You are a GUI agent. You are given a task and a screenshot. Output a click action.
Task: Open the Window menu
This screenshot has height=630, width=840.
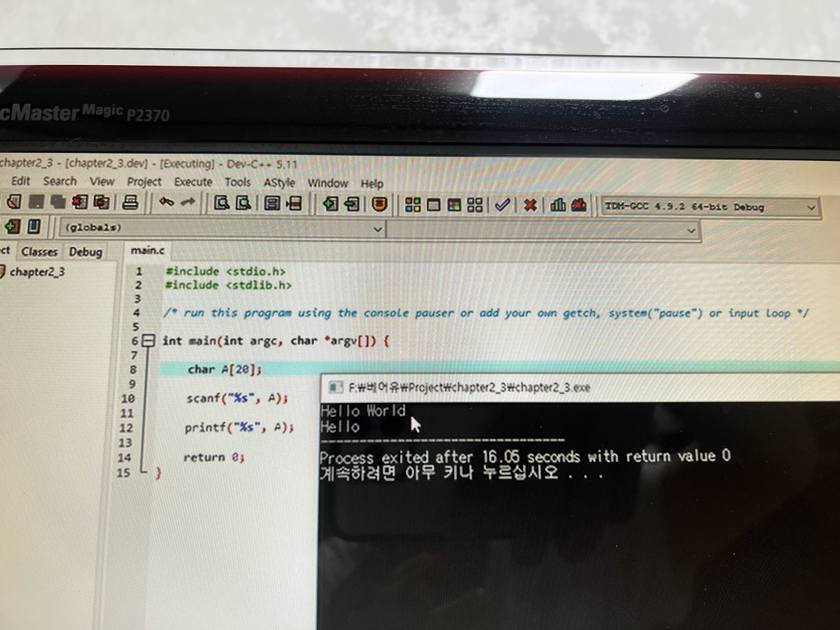(x=328, y=183)
